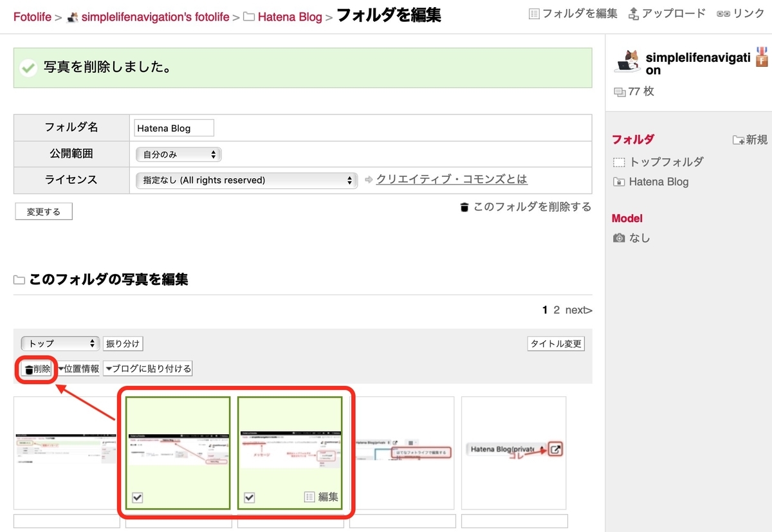This screenshot has width=772, height=532.
Task: Expand the ブログに貼り付ける dropdown button
Action: tap(148, 369)
